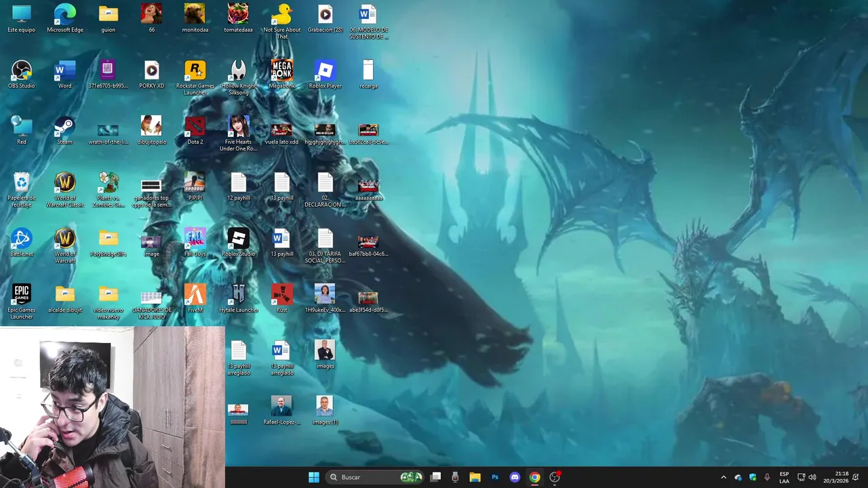Open the Megabonk game shortcut
The width and height of the screenshot is (868, 488).
click(281, 75)
